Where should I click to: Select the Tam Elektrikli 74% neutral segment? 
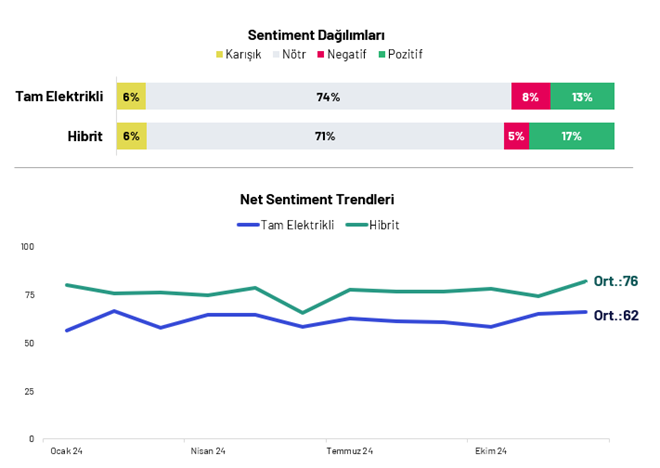point(328,97)
